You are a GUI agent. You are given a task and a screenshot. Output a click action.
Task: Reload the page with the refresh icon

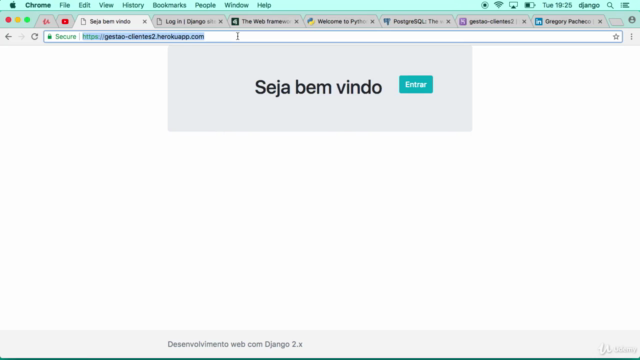pos(35,37)
